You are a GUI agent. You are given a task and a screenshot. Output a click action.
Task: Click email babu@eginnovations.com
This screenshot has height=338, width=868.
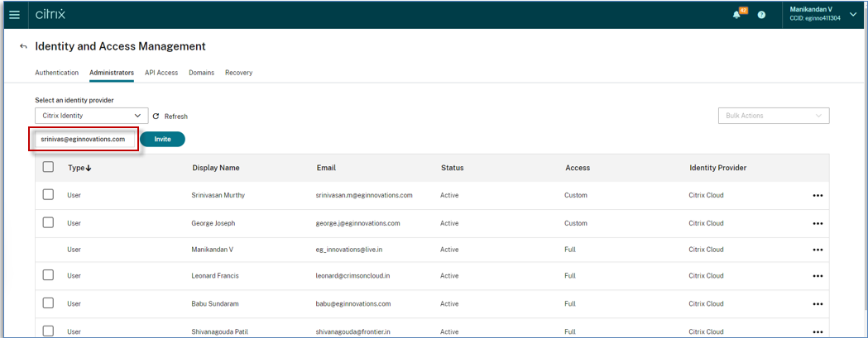[x=353, y=303]
